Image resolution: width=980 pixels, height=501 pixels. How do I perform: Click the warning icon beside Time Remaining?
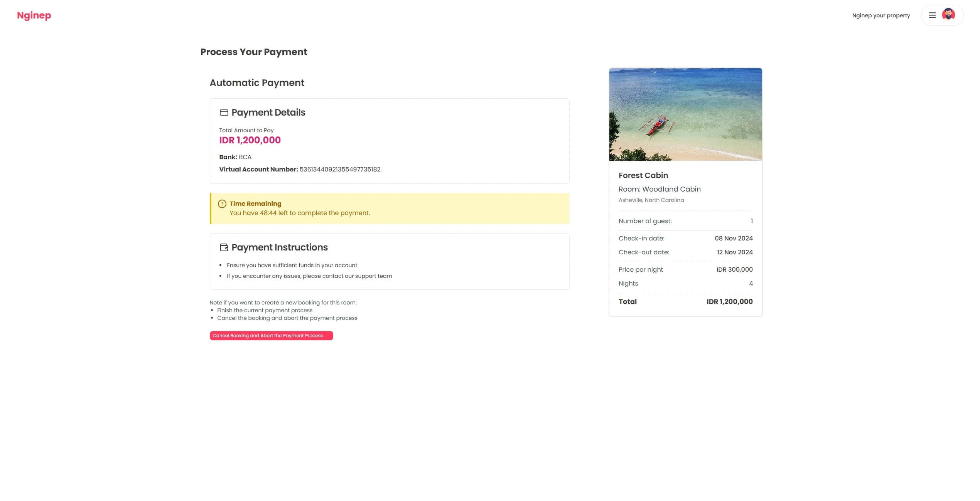tap(222, 204)
